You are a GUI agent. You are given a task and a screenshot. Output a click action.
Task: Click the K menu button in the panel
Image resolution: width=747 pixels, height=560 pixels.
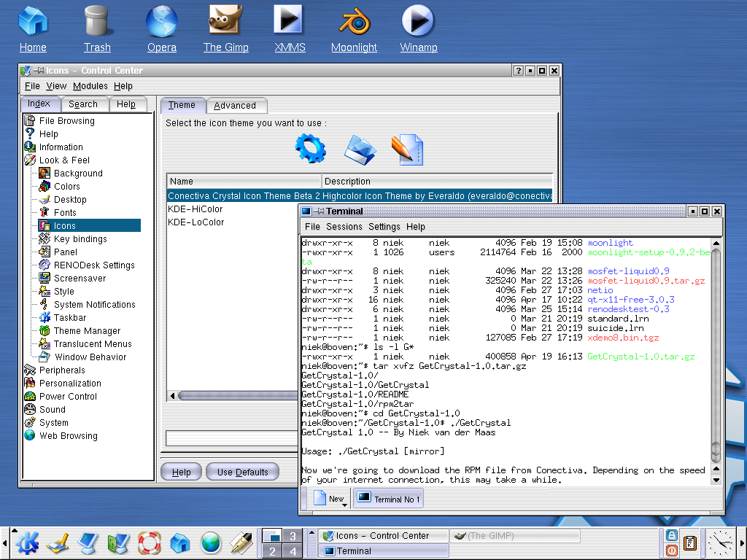27,542
